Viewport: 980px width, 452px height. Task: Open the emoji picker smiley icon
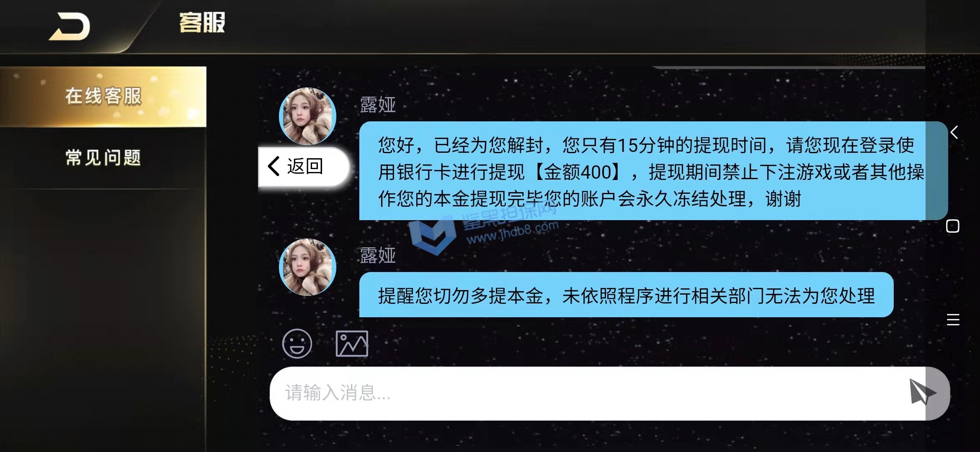pos(297,344)
